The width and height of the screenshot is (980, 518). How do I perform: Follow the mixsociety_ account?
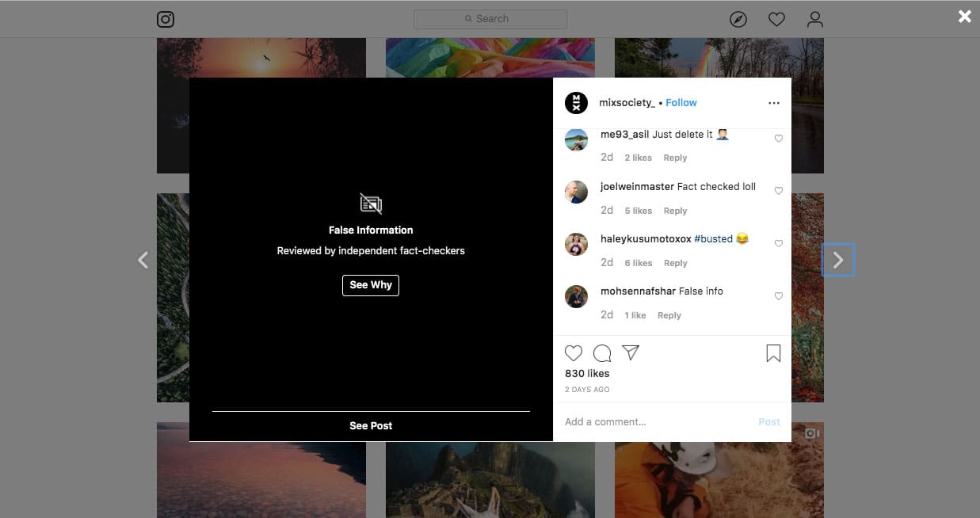click(681, 103)
